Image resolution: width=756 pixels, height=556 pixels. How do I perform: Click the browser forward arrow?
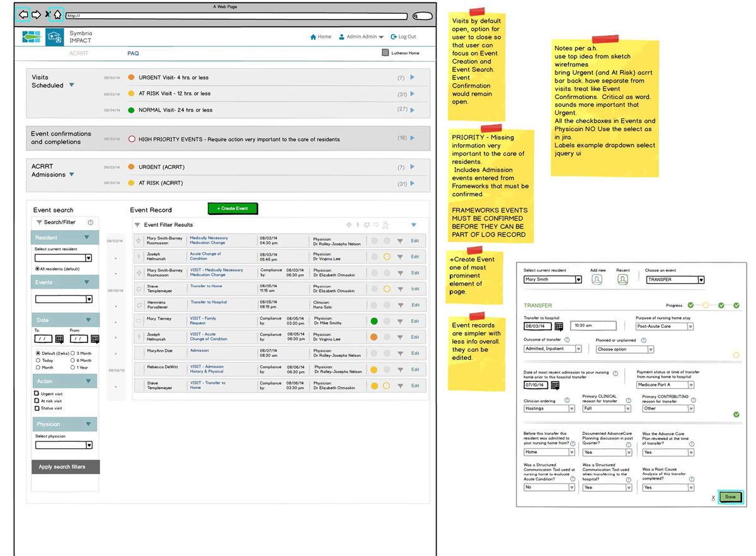(37, 14)
